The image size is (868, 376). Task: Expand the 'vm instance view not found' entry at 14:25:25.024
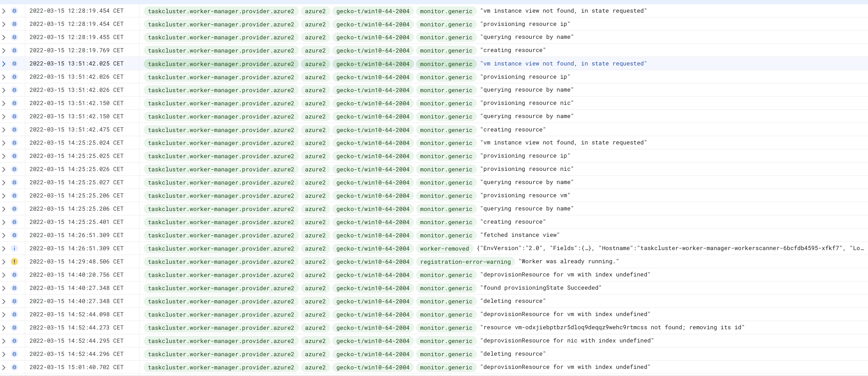4,143
